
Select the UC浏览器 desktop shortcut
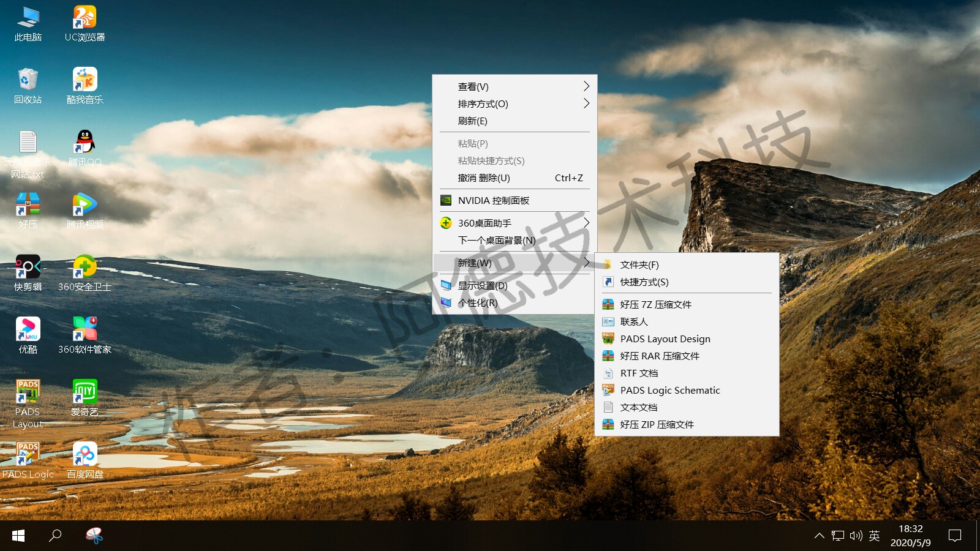[x=85, y=24]
